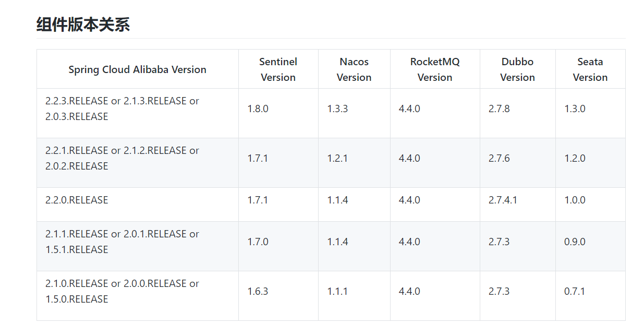Select the RocketMQ Version column header
This screenshot has height=336, width=644.
(x=435, y=69)
